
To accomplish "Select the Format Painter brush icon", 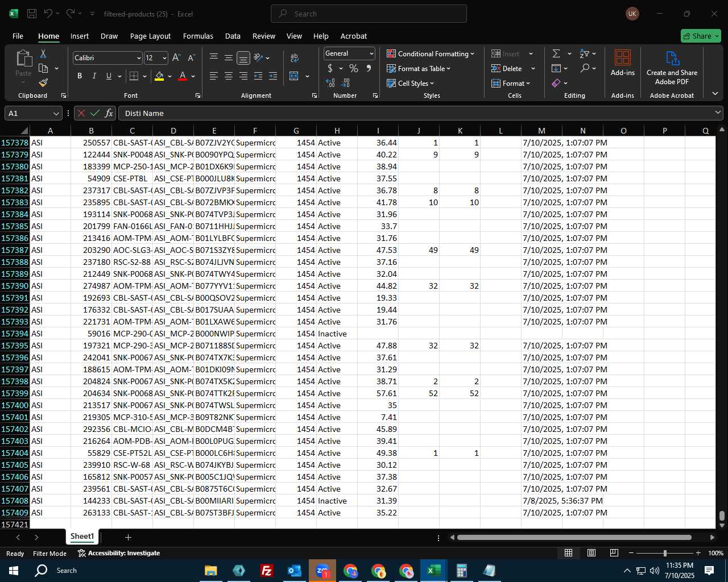I will [x=43, y=82].
